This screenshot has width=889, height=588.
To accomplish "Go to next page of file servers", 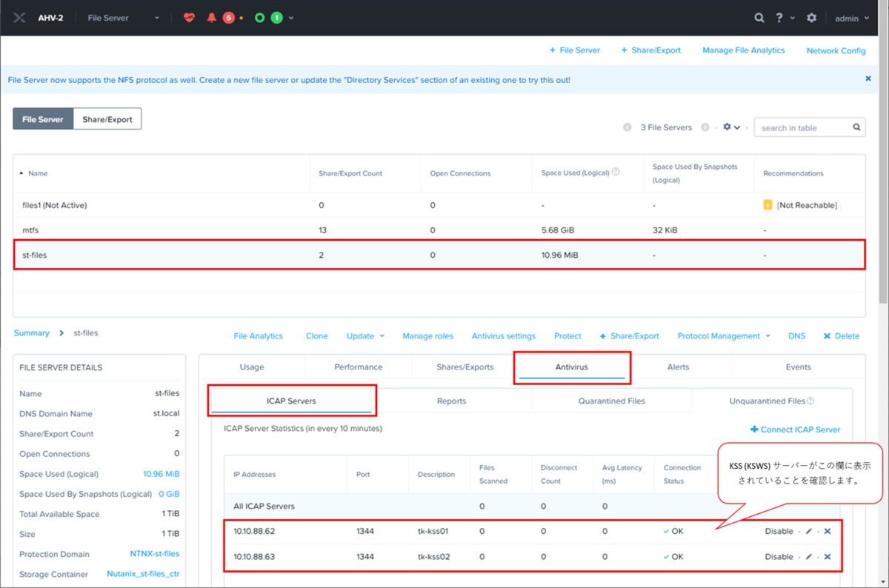I will tap(705, 127).
